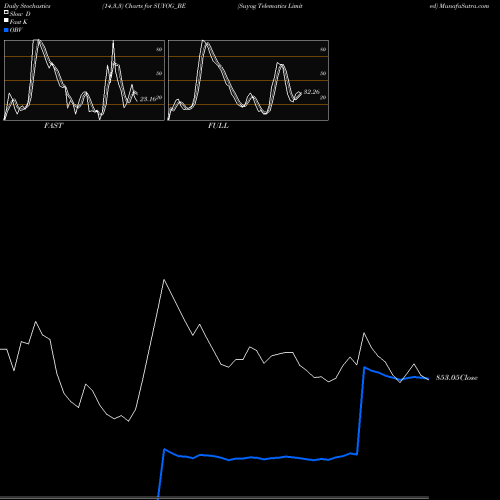Click the 80 level label in FULL chart
The width and height of the screenshot is (500, 500).
click(x=323, y=49)
